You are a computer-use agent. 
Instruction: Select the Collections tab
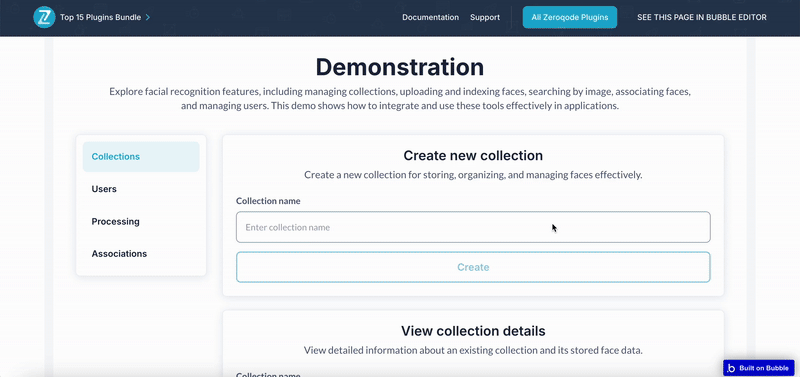(x=141, y=157)
